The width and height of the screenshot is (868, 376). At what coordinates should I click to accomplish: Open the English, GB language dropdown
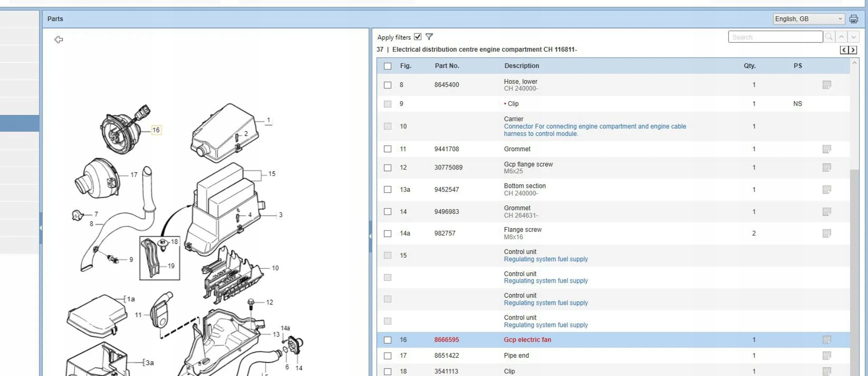tap(808, 19)
